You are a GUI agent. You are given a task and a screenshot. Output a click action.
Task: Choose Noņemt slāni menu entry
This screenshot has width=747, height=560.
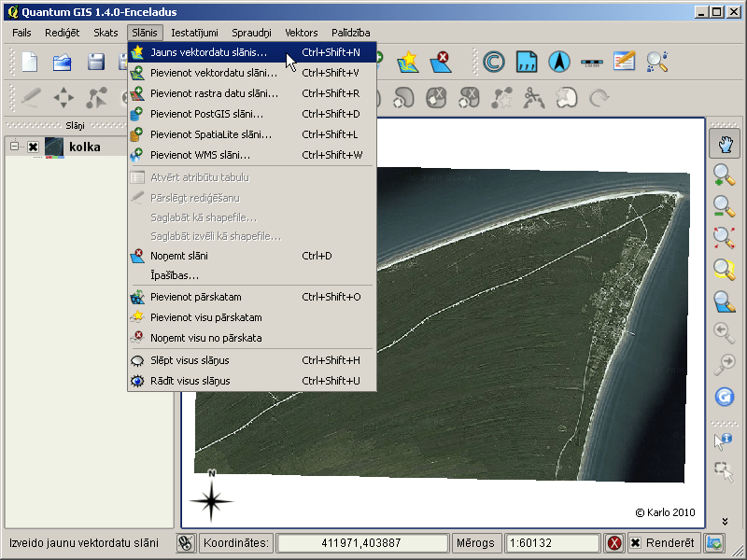(x=252, y=256)
